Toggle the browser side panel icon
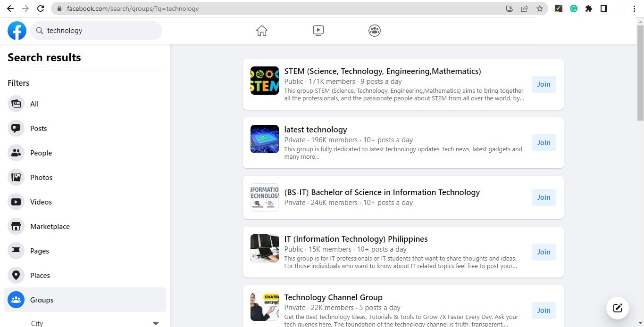The width and height of the screenshot is (644, 327). [604, 8]
